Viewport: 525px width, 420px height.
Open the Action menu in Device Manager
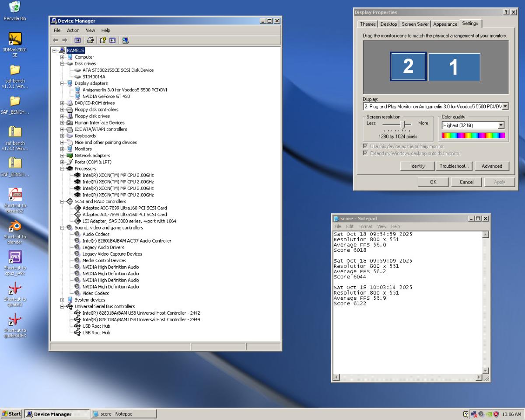73,31
